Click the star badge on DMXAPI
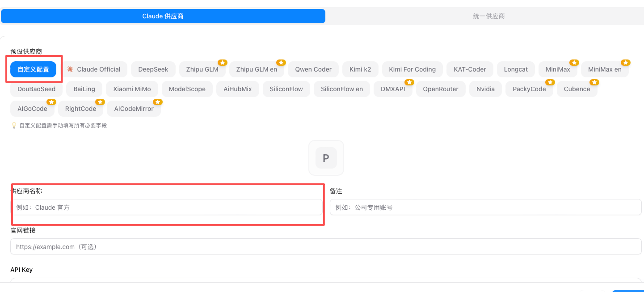644x292 pixels. click(x=409, y=82)
